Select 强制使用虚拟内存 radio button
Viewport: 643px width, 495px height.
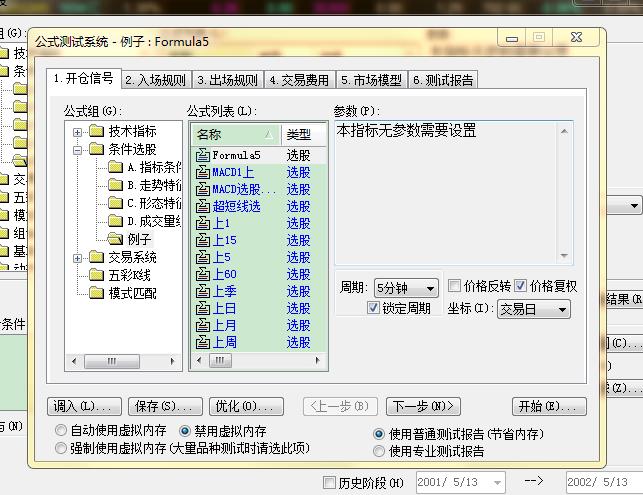point(61,448)
